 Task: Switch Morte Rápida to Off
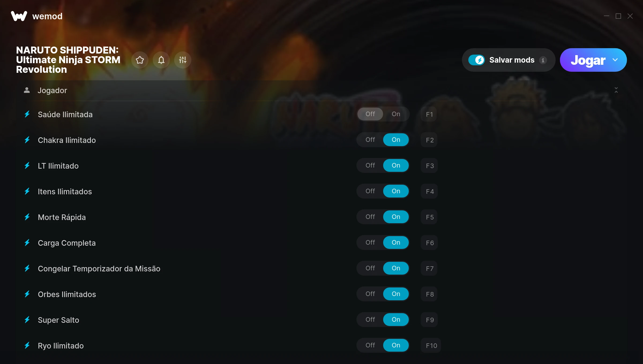pos(370,217)
